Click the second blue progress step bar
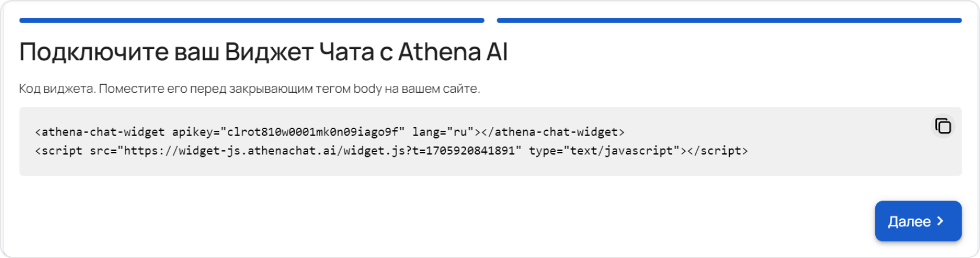Screen dimensions: 980x258 [729, 20]
